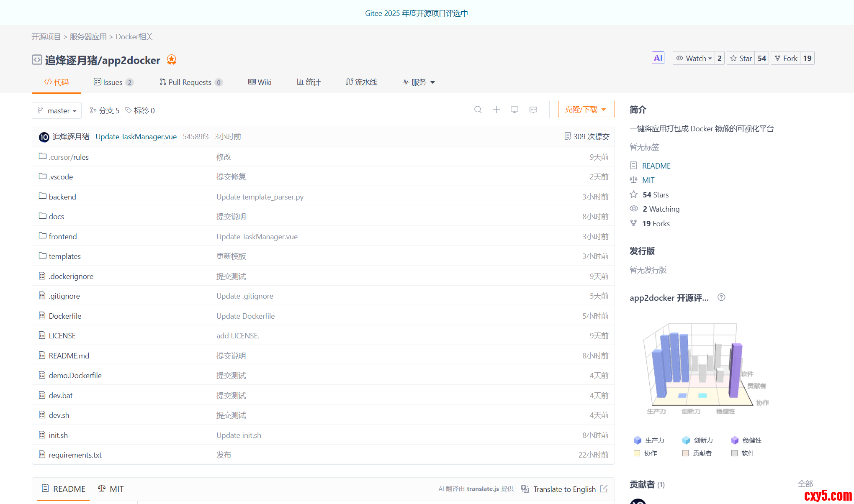Click the help question mark icon
854x504 pixels.
721,297
